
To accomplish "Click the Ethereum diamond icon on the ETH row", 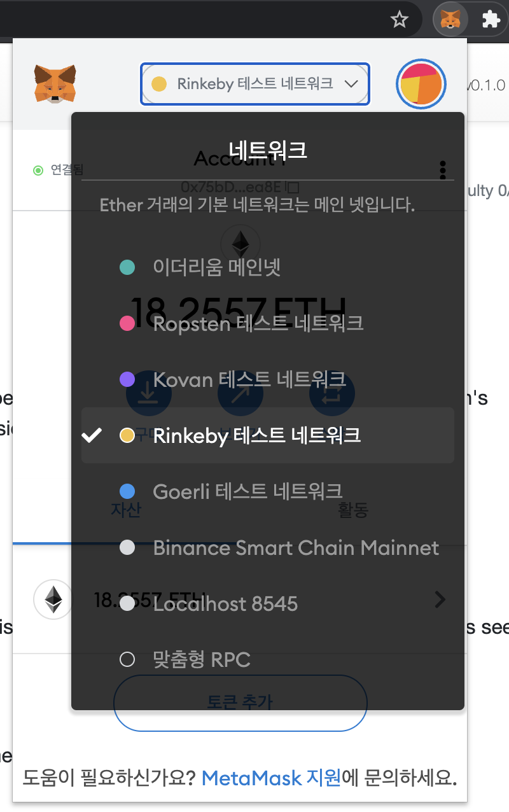I will coord(53,599).
